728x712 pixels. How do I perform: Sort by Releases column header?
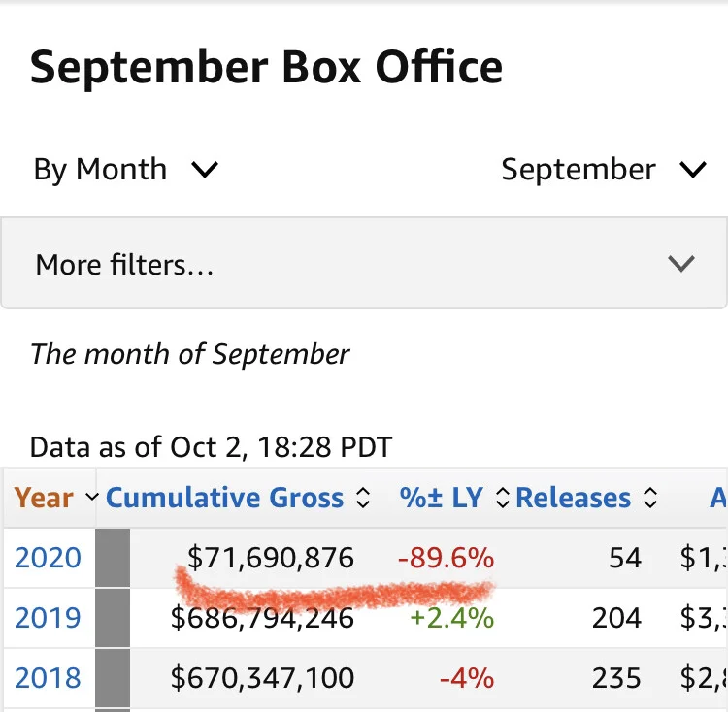(586, 498)
